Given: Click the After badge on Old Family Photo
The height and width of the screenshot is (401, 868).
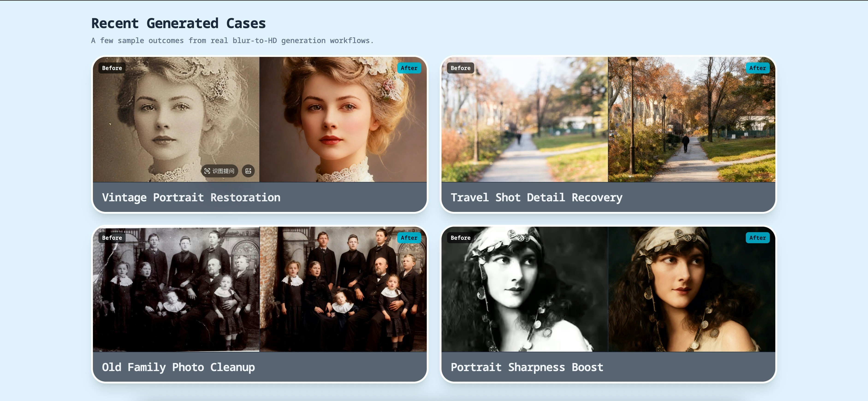Looking at the screenshot, I should point(409,238).
